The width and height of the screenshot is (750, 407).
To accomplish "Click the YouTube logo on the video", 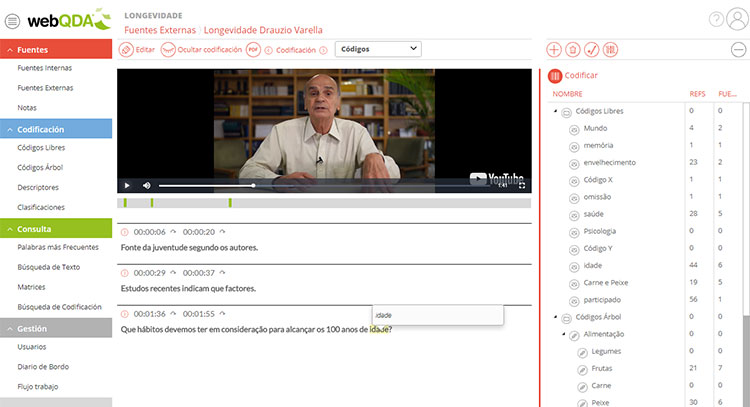I will pyautogui.click(x=496, y=178).
